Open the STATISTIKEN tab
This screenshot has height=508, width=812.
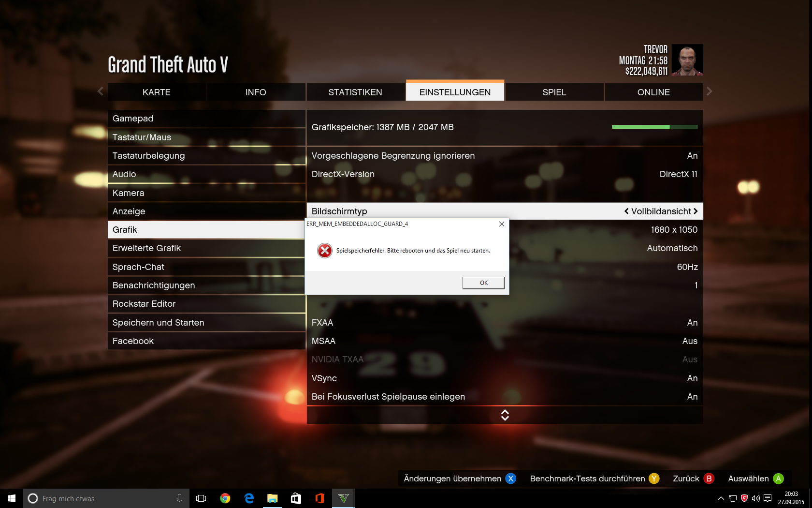click(x=355, y=92)
